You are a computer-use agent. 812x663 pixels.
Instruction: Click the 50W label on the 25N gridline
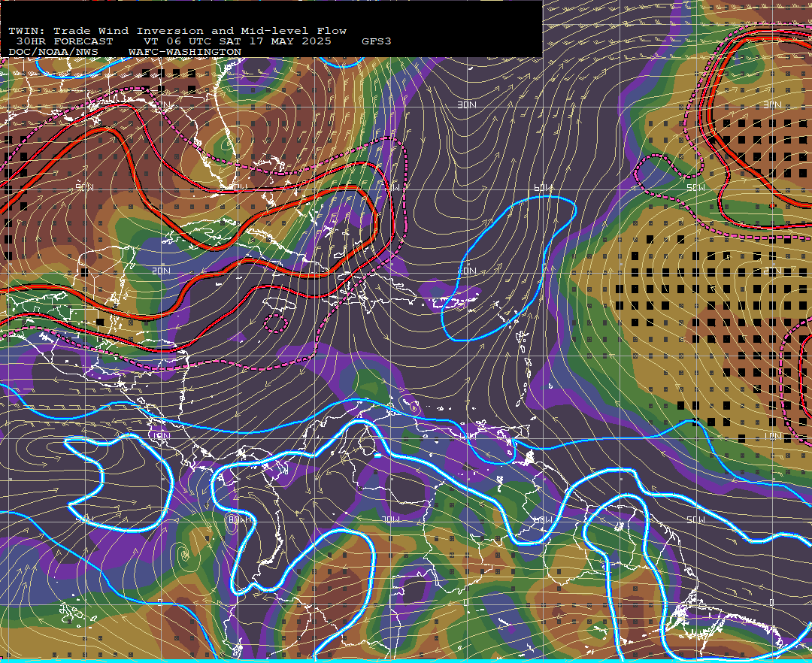pyautogui.click(x=695, y=187)
